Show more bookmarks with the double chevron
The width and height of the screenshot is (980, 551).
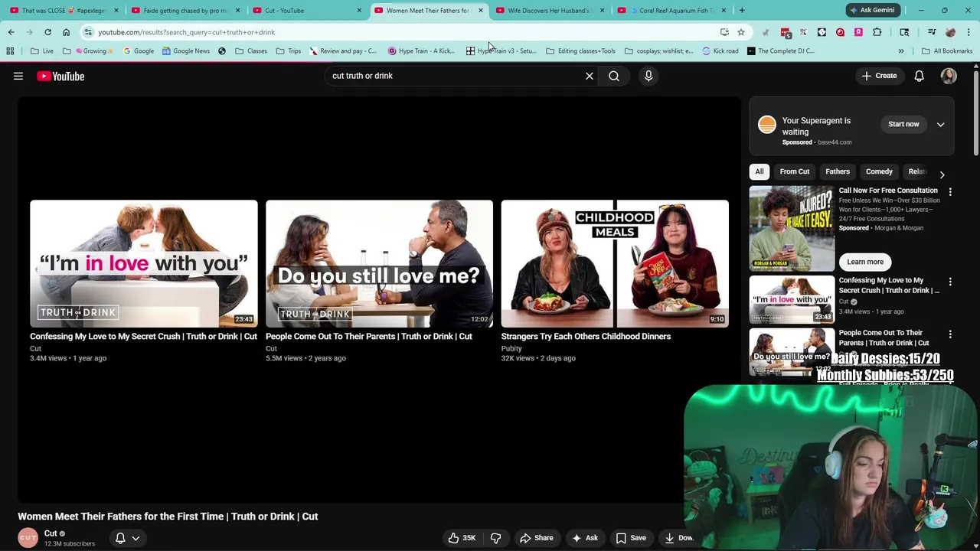(901, 51)
